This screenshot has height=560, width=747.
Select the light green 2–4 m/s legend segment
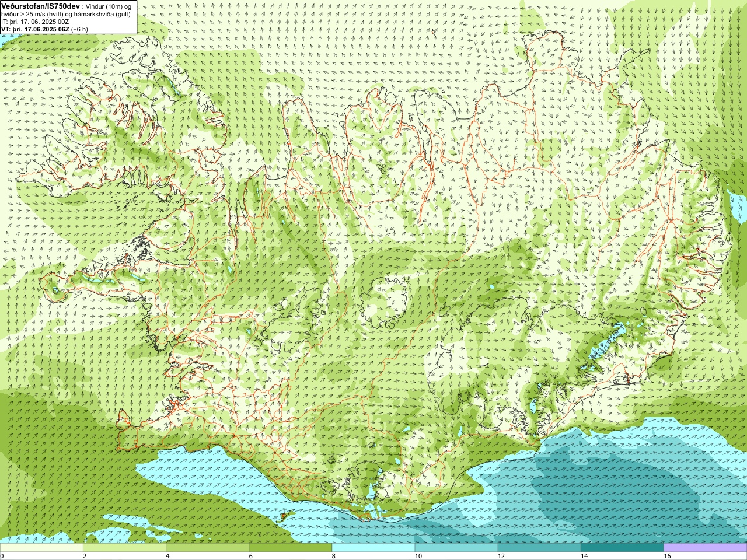pyautogui.click(x=124, y=548)
